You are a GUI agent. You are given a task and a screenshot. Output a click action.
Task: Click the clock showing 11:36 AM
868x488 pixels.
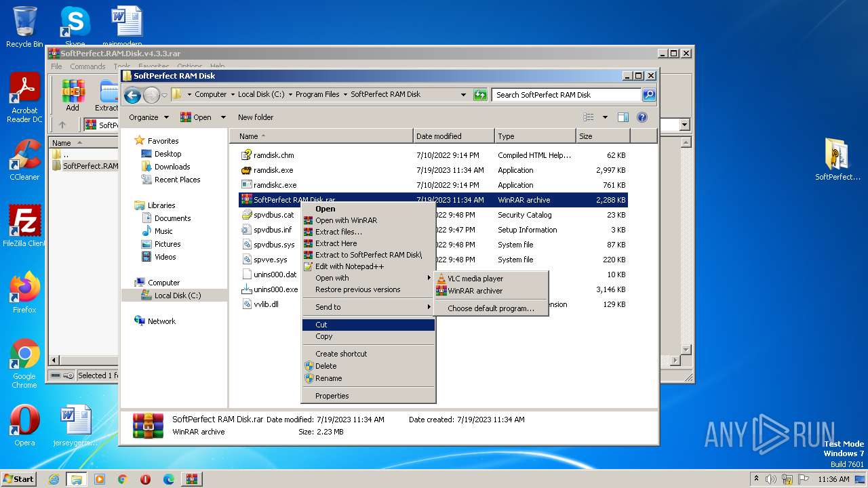click(833, 479)
